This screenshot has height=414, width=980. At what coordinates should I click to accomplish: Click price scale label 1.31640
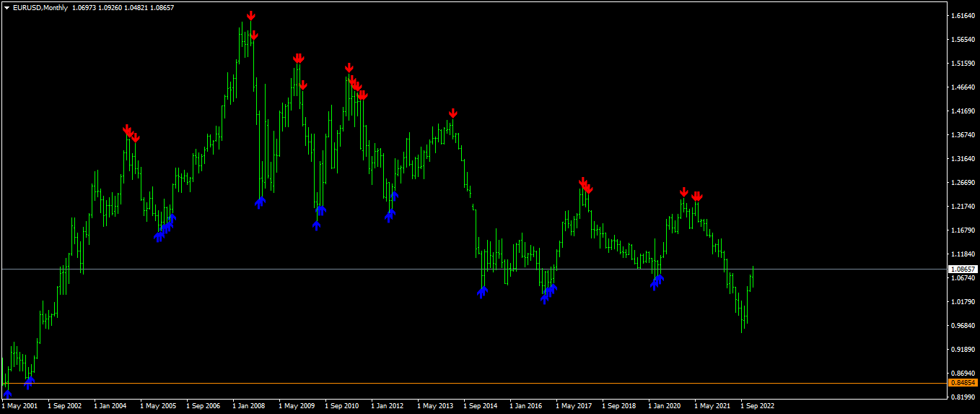click(963, 159)
